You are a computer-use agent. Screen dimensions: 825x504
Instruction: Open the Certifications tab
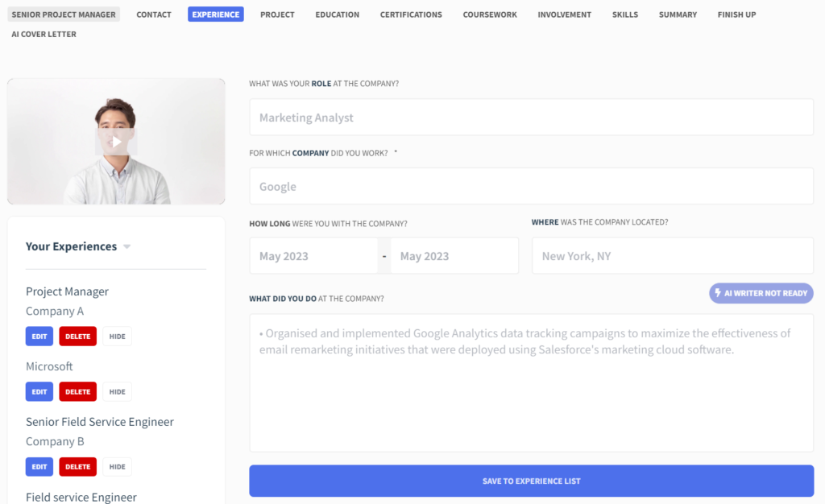(x=411, y=14)
